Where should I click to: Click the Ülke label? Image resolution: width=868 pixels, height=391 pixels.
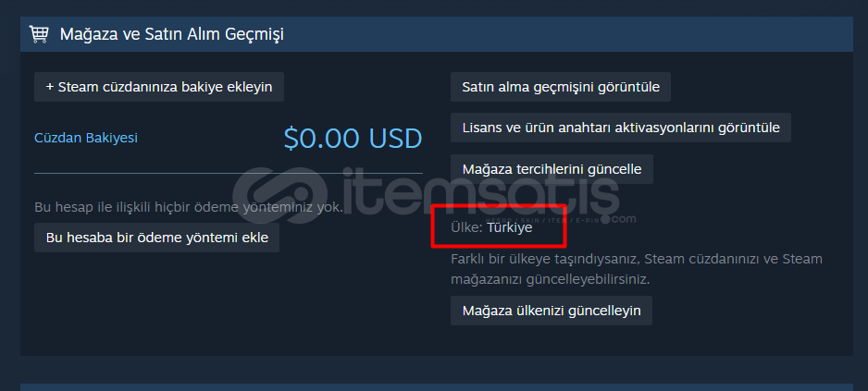coord(466,227)
